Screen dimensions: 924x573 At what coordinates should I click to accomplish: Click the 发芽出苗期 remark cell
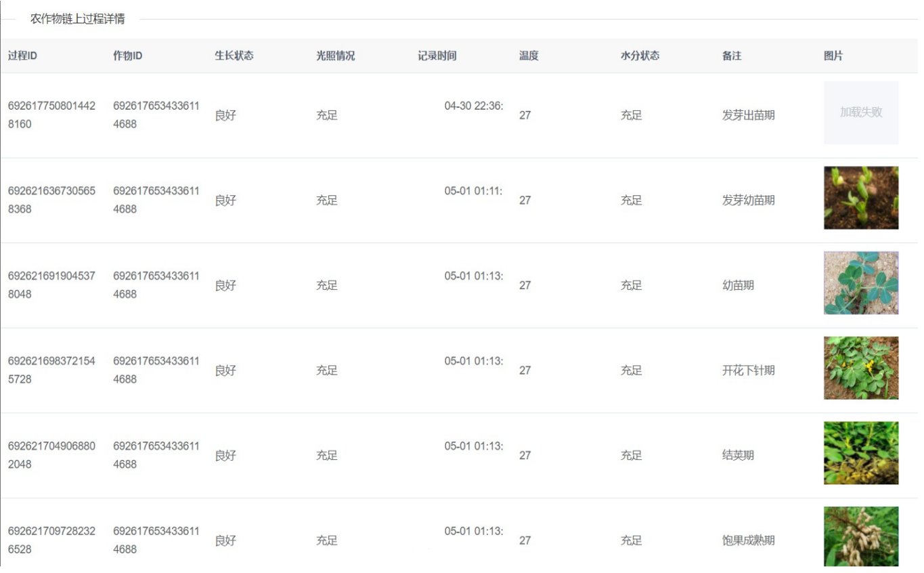tap(748, 115)
